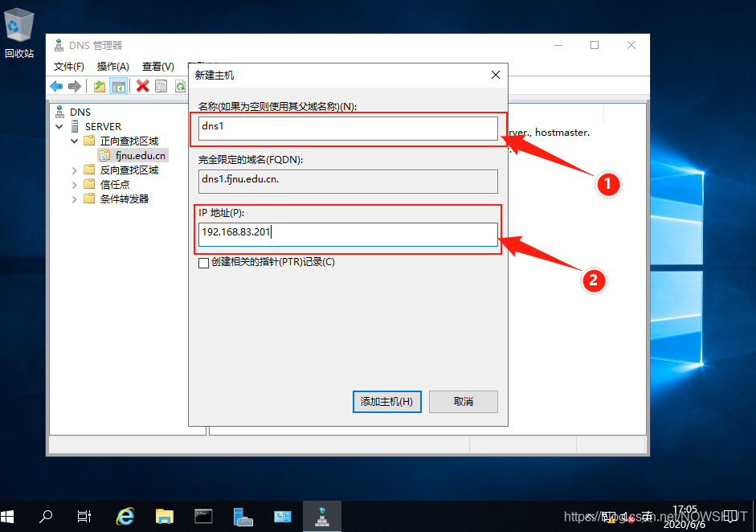
Task: Open Internet Explorer from the taskbar
Action: pos(125,516)
